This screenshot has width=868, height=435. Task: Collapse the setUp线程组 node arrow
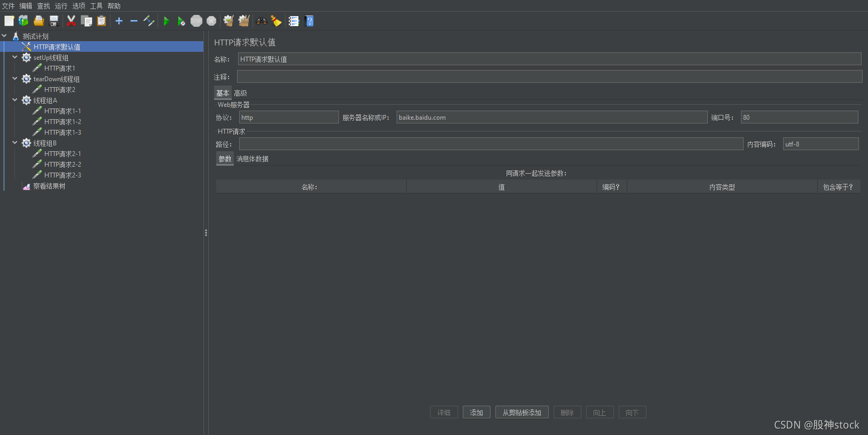tap(15, 57)
